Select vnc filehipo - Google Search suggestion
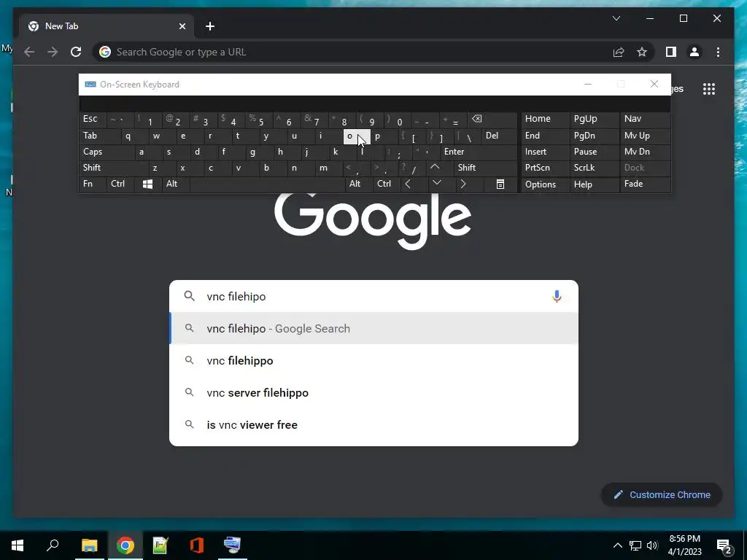747x560 pixels. (x=374, y=328)
